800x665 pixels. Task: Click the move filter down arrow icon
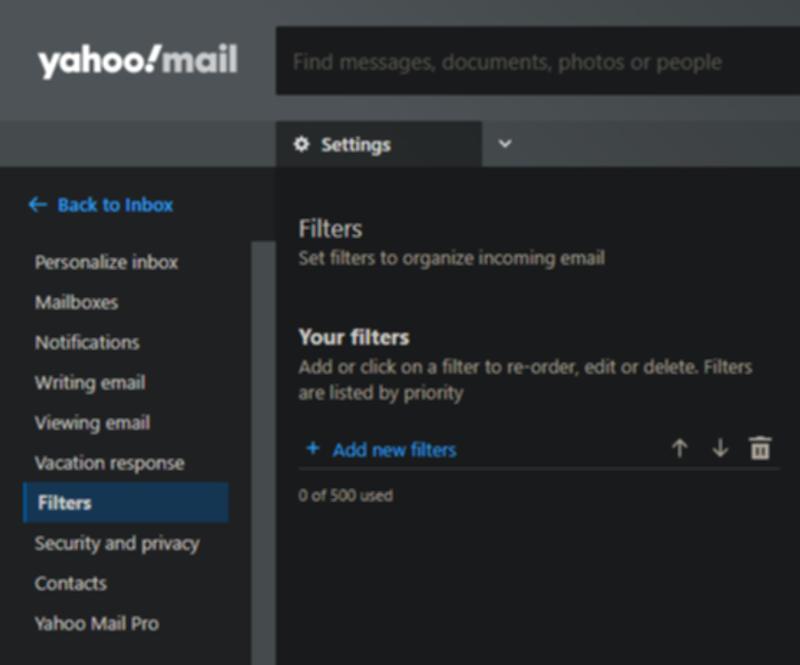point(720,449)
